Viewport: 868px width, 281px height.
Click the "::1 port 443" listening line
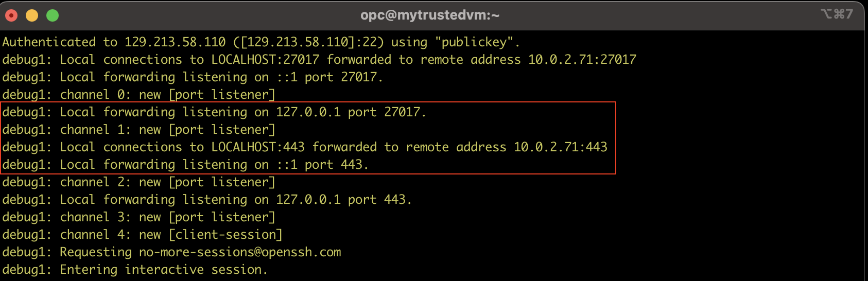(322, 165)
